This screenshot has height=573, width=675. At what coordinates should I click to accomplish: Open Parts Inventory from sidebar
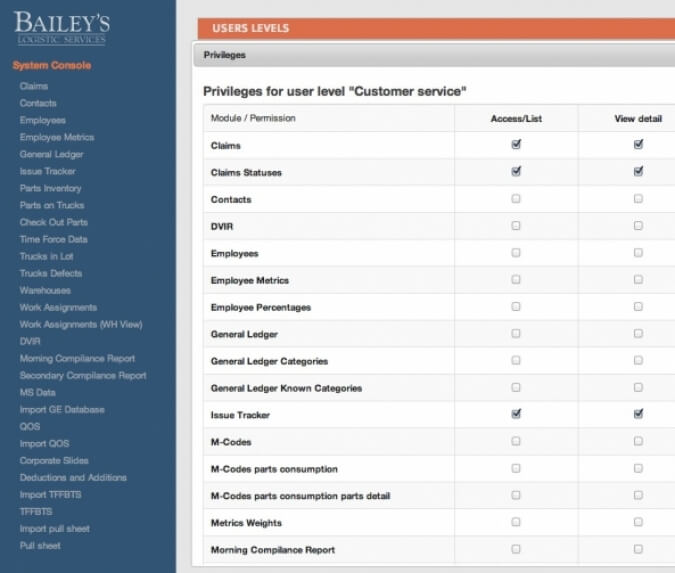pyautogui.click(x=50, y=188)
